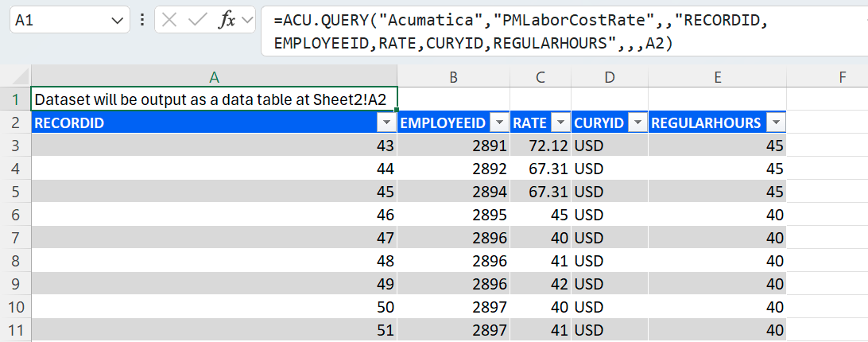Viewport: 868px width, 342px height.
Task: Open the RECORDID column filter dropdown
Action: [386, 122]
